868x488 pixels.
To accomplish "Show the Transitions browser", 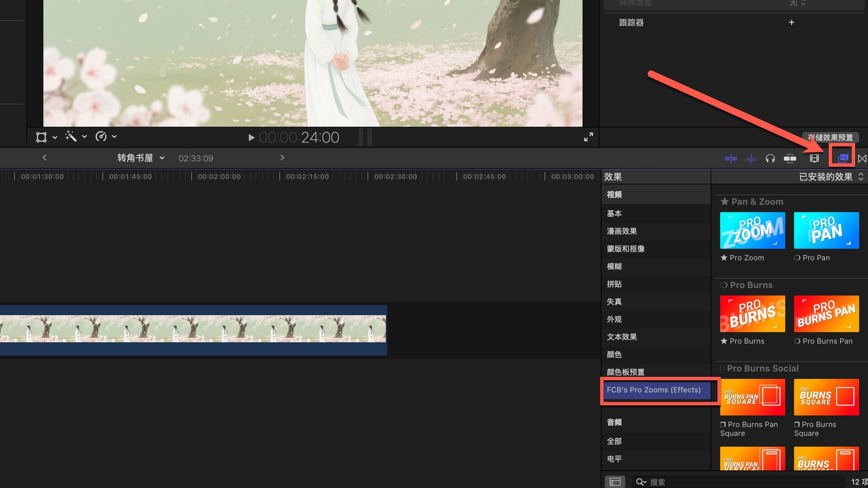I will point(862,159).
